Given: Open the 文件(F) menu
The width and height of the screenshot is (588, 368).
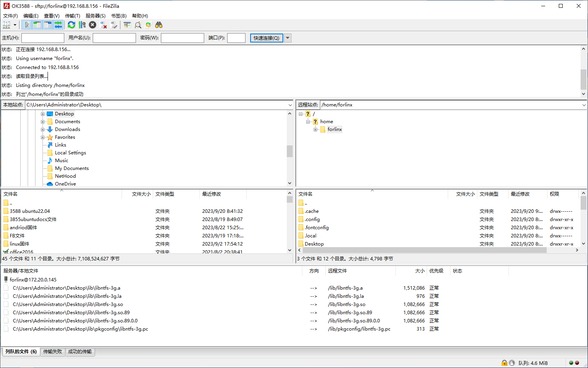Looking at the screenshot, I should click(11, 16).
